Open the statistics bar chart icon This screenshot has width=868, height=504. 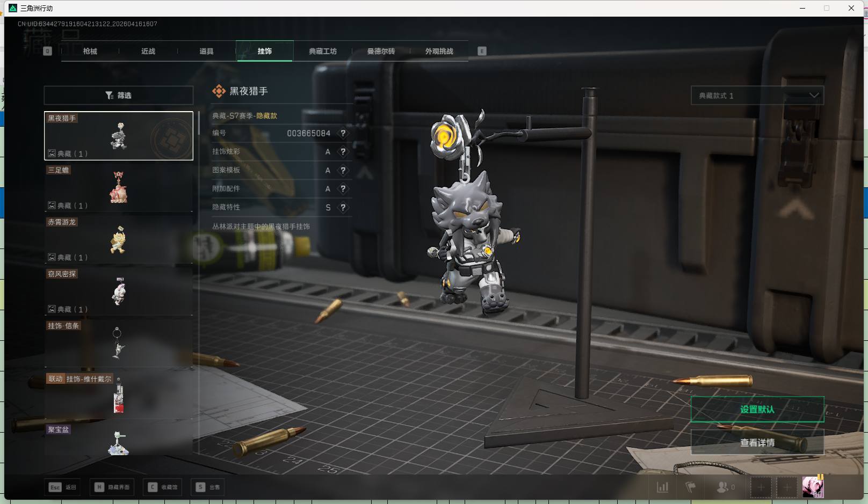pyautogui.click(x=663, y=487)
